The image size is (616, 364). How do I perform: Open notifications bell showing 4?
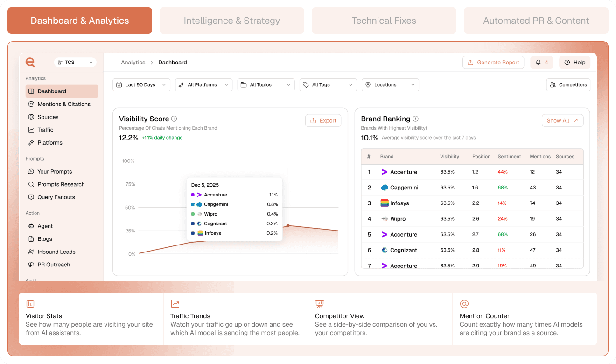pos(541,63)
